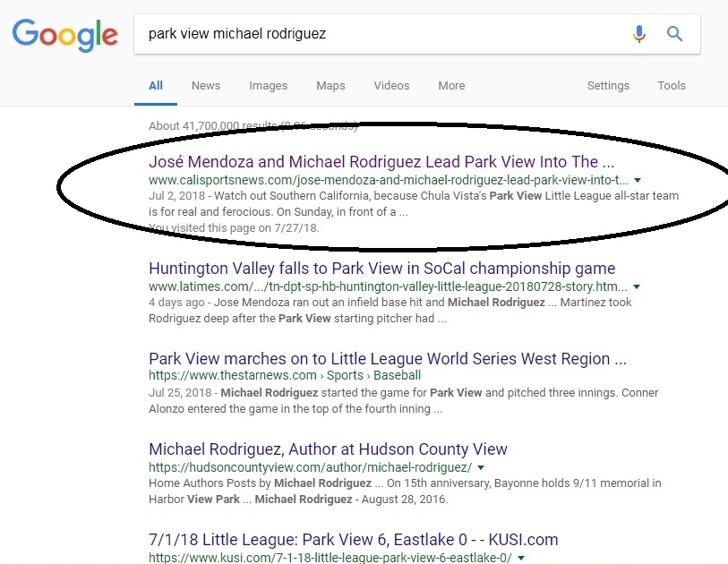
Task: Open the Park View 6, Eastlake 0 KUSI result
Action: [x=354, y=540]
